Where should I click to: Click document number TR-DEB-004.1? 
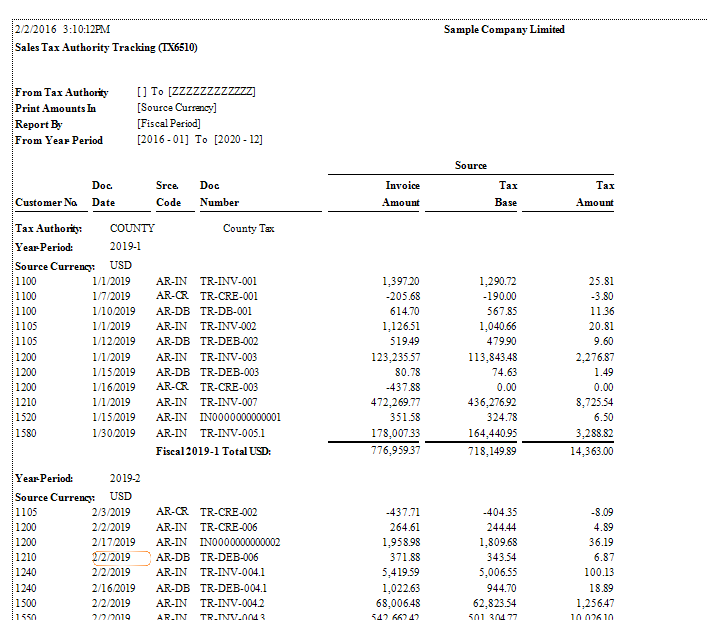[x=233, y=588]
